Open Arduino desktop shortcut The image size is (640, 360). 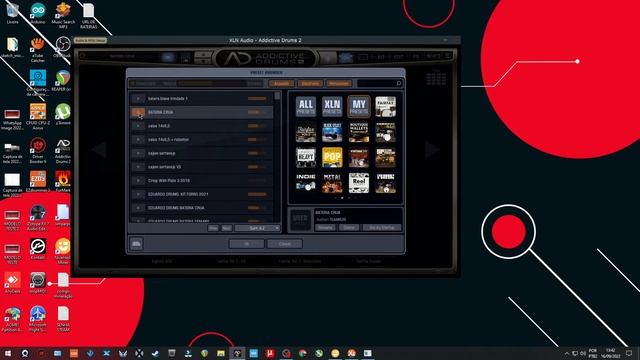point(38,13)
